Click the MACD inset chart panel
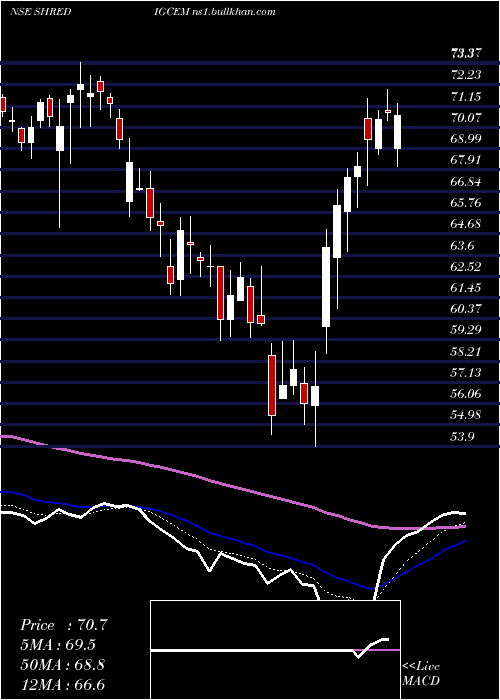500x700 pixels. [x=275, y=650]
